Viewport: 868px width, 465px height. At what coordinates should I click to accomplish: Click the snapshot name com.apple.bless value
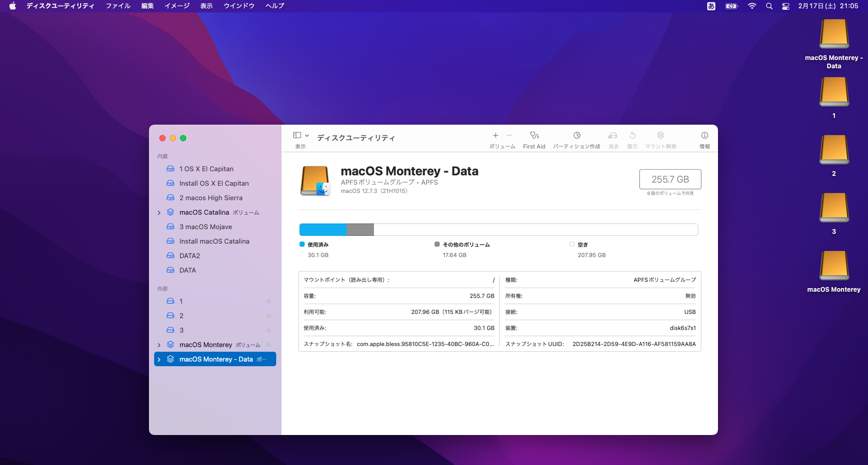(x=425, y=344)
